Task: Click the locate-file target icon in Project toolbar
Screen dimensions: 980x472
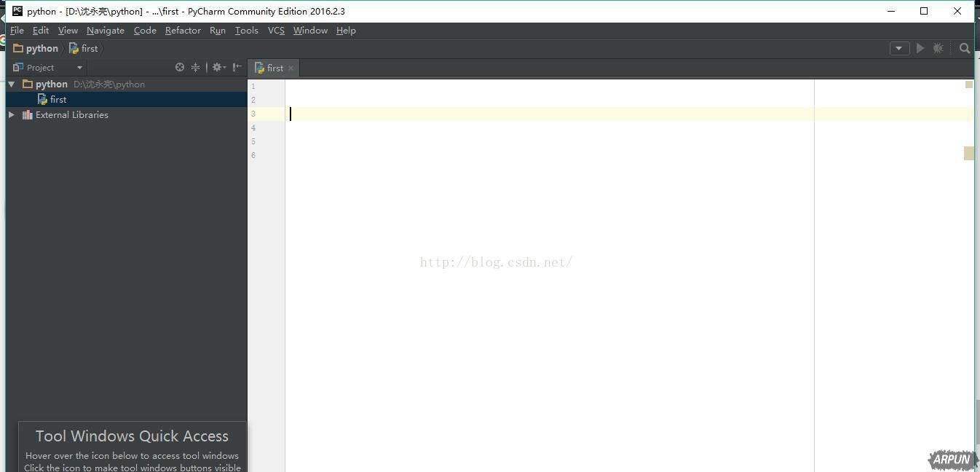Action: pos(180,67)
